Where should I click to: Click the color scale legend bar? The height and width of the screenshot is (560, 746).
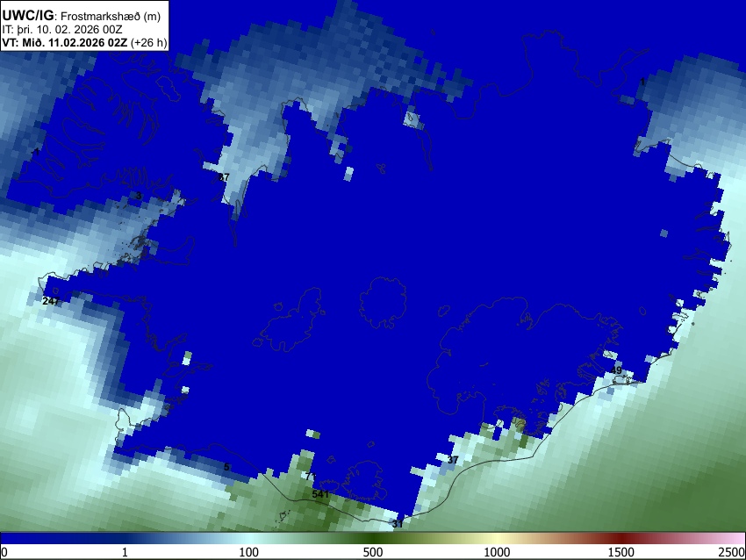pos(373,538)
